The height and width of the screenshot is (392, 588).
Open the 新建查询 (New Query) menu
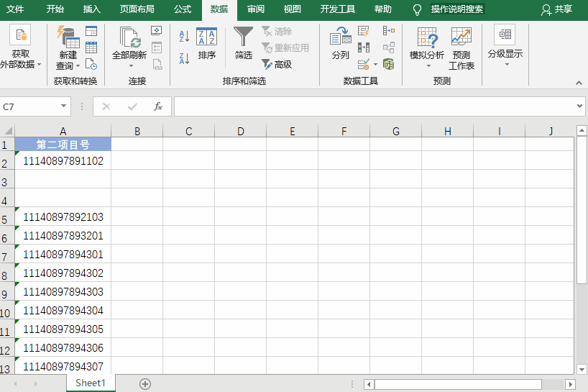coord(68,47)
